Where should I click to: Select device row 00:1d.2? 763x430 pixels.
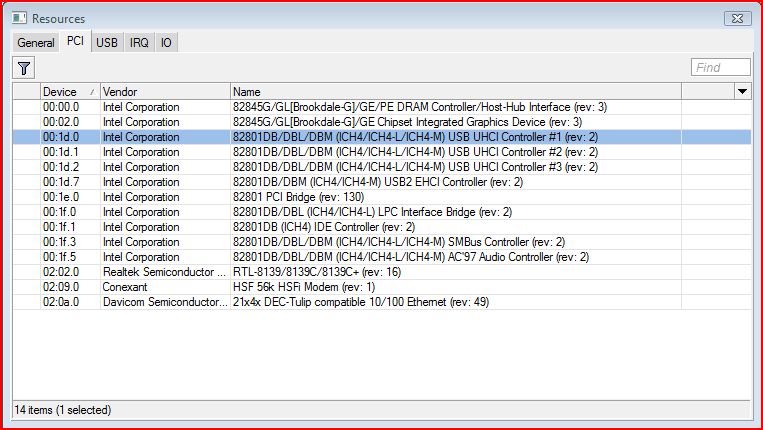(x=382, y=167)
